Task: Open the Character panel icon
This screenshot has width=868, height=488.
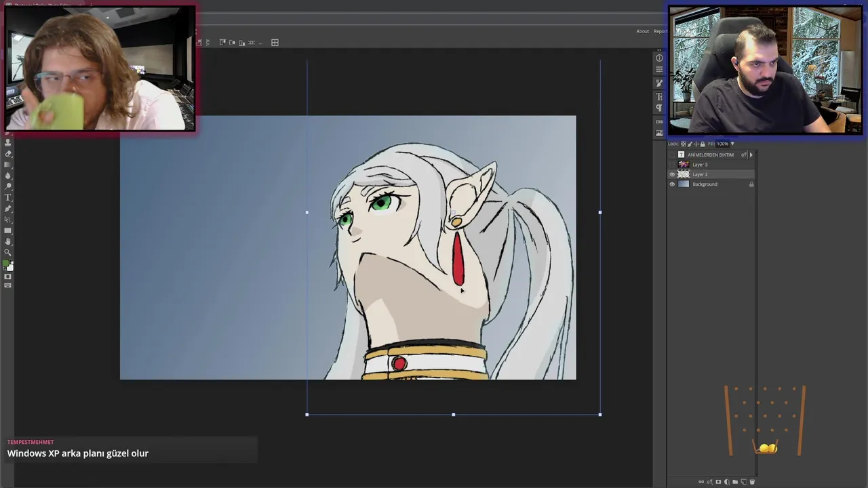Action: pyautogui.click(x=659, y=97)
